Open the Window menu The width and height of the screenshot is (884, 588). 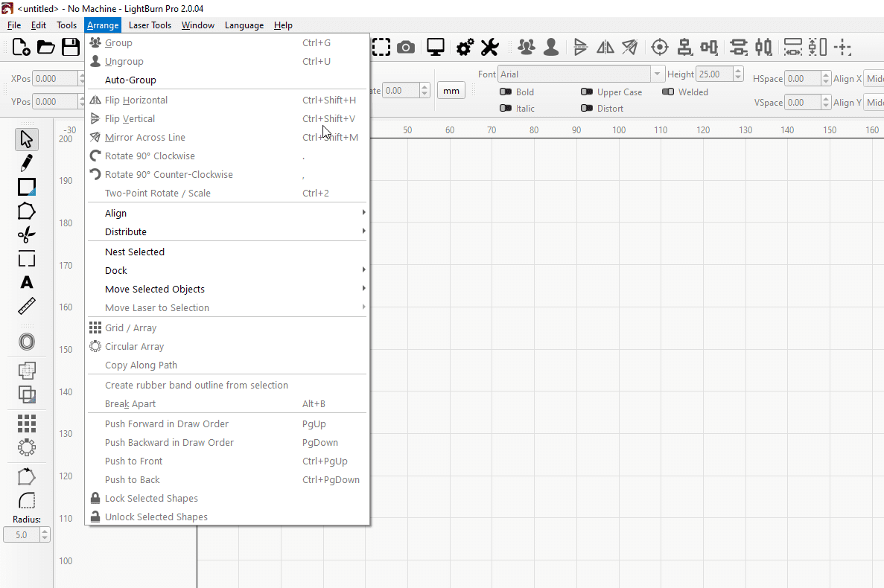[198, 25]
